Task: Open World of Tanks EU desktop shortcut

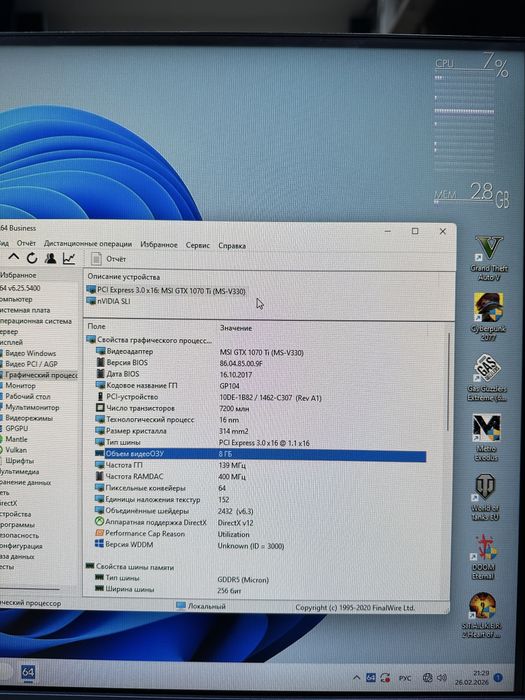Action: pos(485,497)
